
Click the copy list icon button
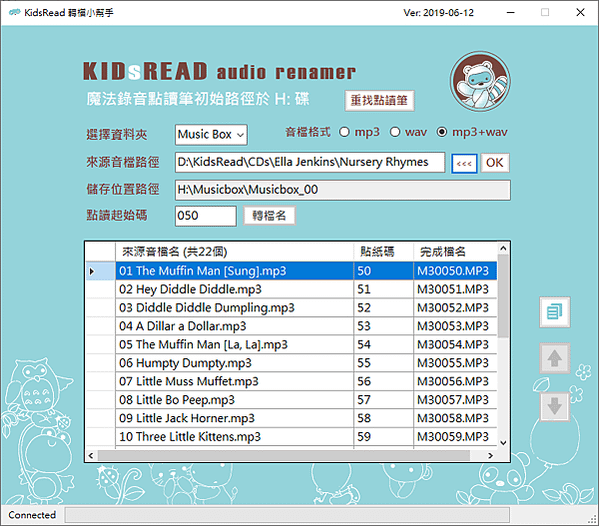(x=555, y=312)
